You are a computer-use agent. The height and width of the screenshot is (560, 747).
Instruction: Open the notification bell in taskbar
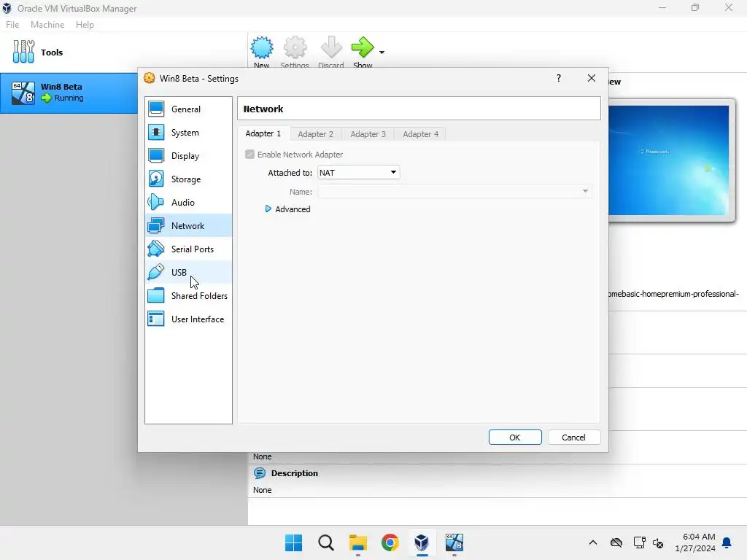727,542
